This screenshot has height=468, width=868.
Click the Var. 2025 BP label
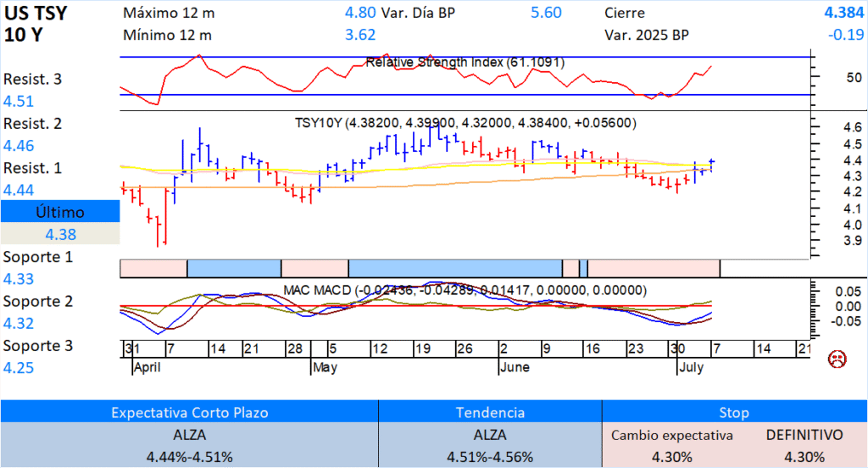tap(647, 35)
